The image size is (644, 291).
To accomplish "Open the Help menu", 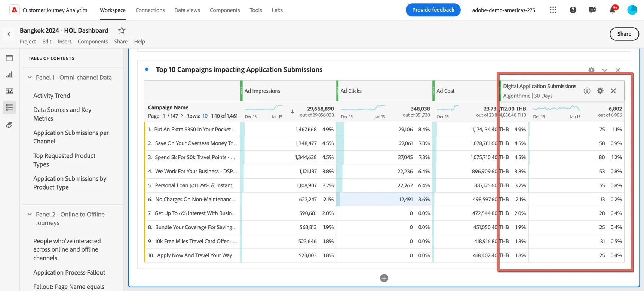I will [139, 42].
